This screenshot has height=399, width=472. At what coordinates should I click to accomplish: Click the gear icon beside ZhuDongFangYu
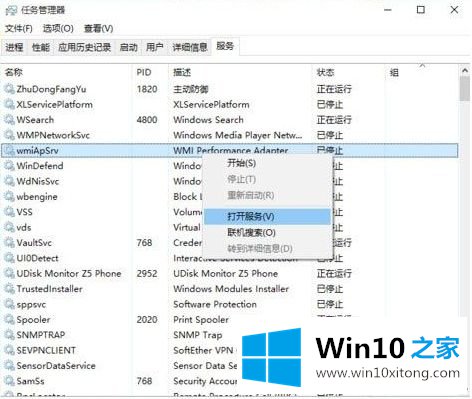pos(9,89)
